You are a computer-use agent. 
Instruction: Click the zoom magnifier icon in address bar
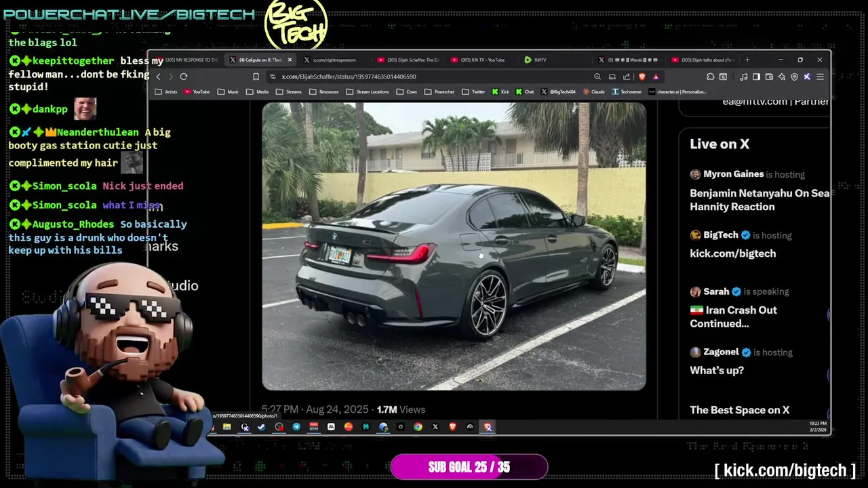click(x=597, y=77)
